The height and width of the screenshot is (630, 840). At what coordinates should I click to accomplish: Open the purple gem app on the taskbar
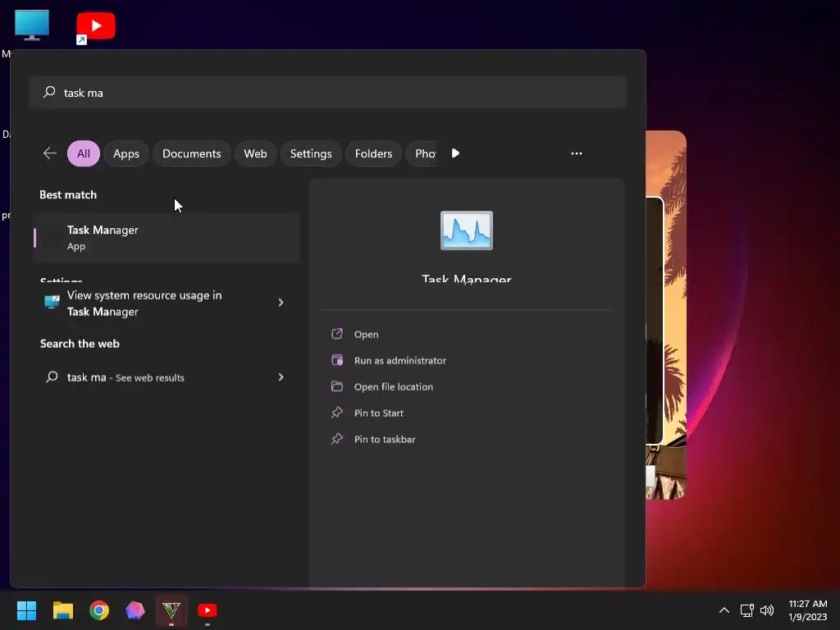[x=135, y=610]
